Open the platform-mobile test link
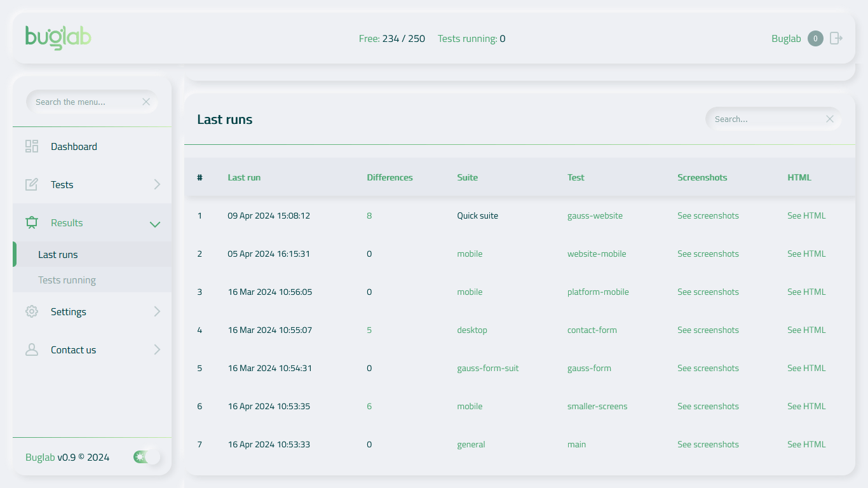The image size is (868, 488). click(x=598, y=292)
